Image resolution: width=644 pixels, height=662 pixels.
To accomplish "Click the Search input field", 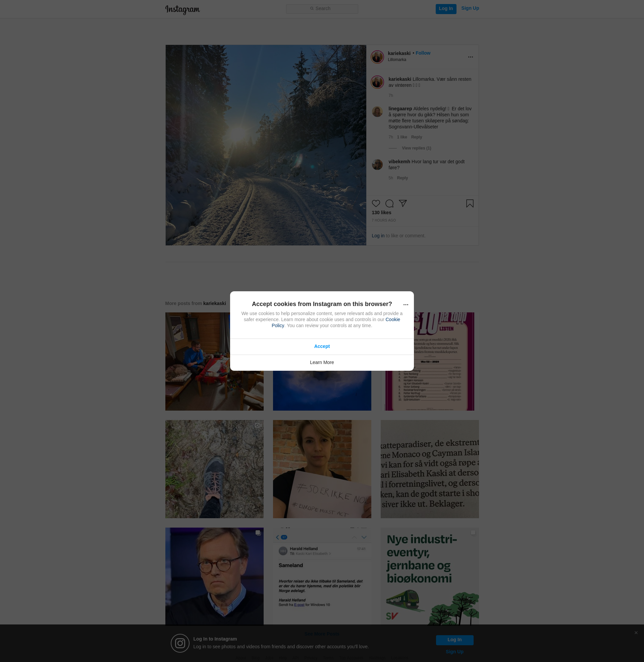I will (322, 9).
